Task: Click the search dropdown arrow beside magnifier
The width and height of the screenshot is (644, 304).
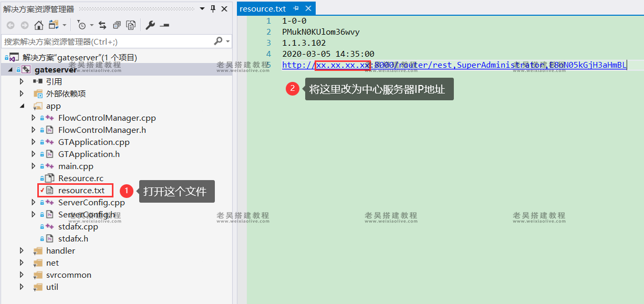Action: pos(227,41)
